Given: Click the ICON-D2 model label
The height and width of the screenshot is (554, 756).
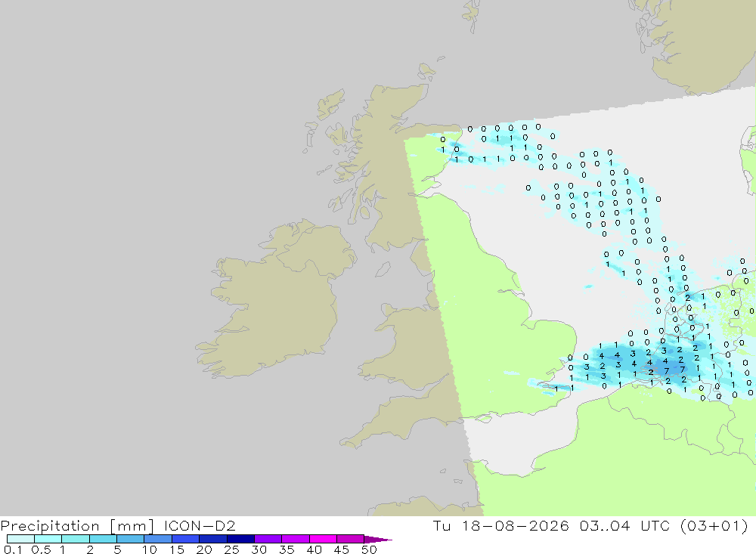Looking at the screenshot, I should pos(200,525).
